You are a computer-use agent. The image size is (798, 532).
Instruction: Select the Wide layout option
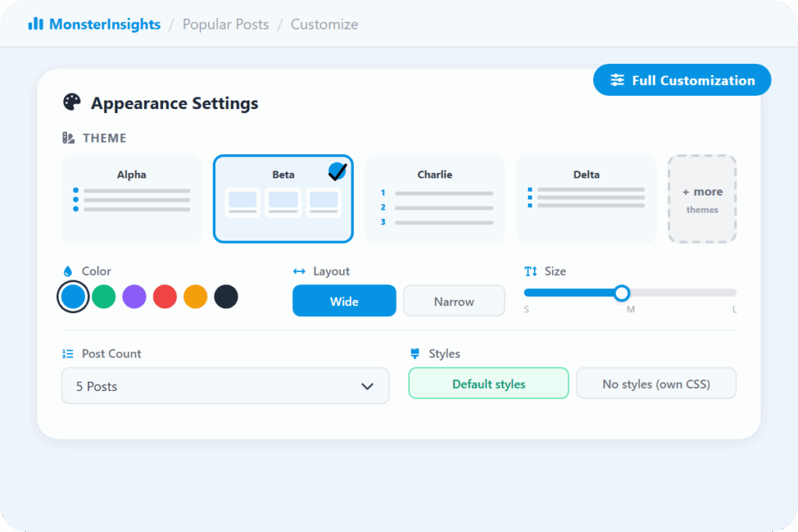[x=344, y=301]
